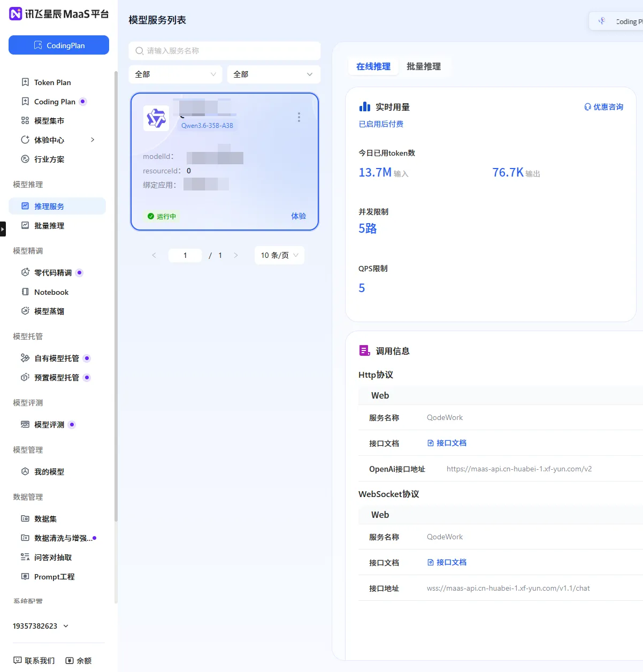Click 已启用后付费 link

tap(381, 124)
